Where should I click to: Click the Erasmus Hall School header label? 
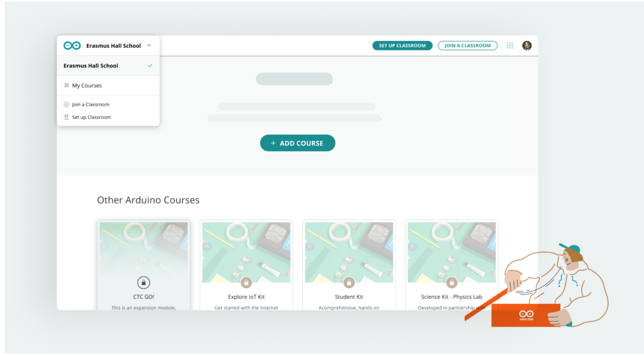(x=113, y=45)
